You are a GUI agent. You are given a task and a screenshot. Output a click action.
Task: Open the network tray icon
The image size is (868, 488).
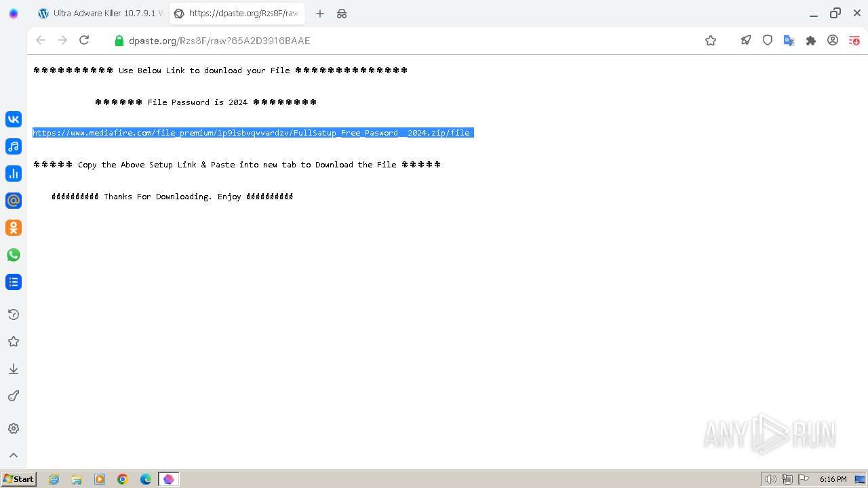coord(787,479)
